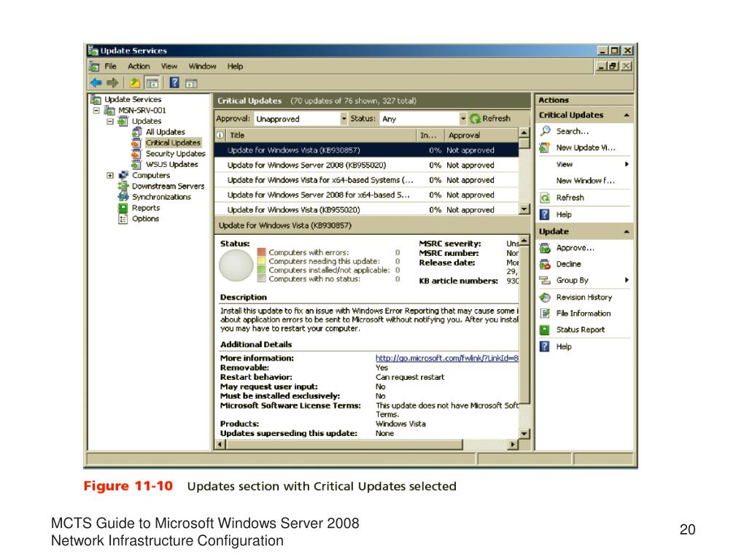Click the Back arrow toolbar icon
The image size is (747, 560).
96,83
